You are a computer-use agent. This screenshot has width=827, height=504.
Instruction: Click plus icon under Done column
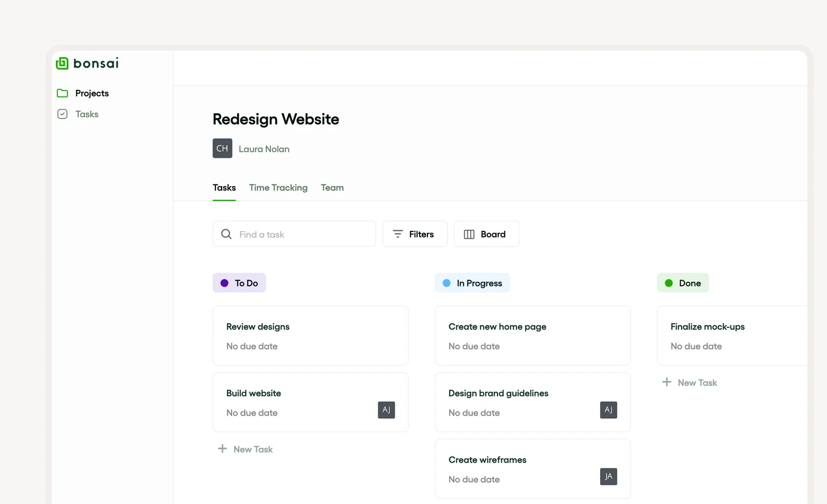coord(667,382)
